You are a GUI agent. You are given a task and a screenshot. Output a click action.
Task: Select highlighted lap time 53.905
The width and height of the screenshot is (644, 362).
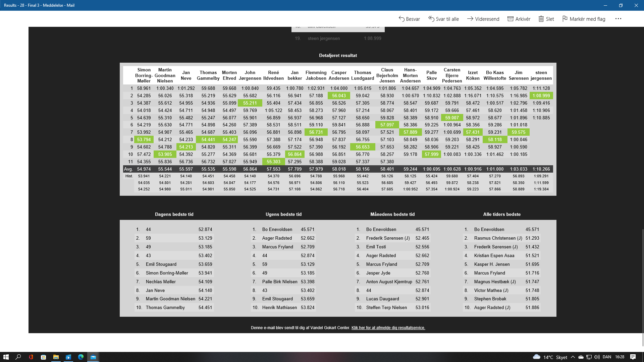coord(165,154)
